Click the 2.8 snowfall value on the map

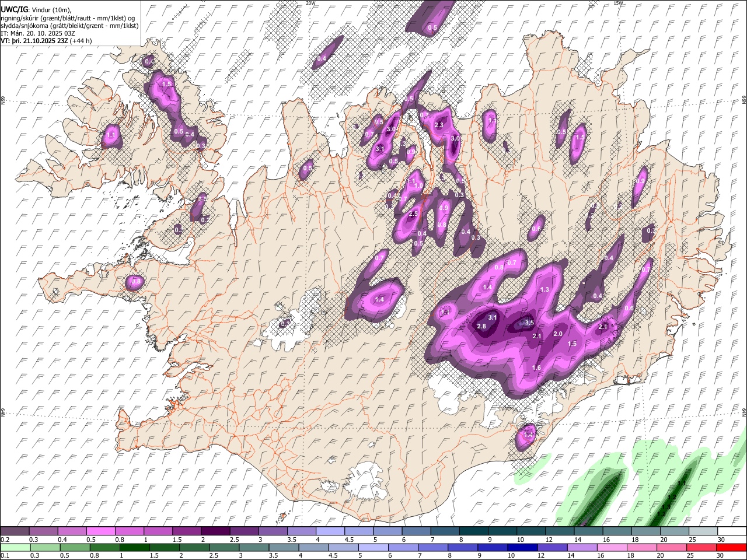point(481,326)
